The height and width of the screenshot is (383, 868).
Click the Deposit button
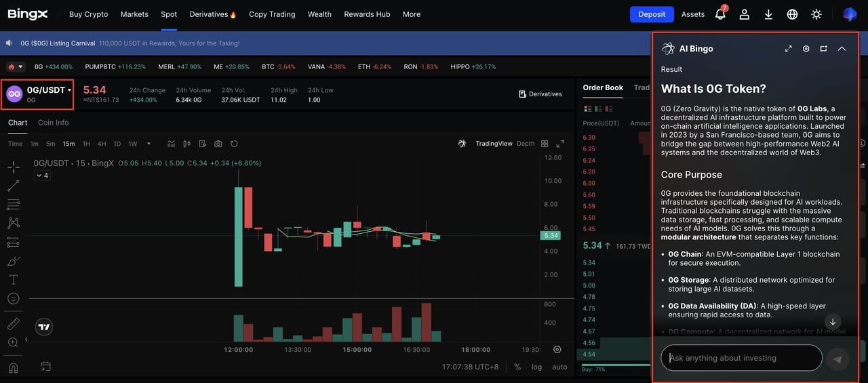pyautogui.click(x=652, y=14)
